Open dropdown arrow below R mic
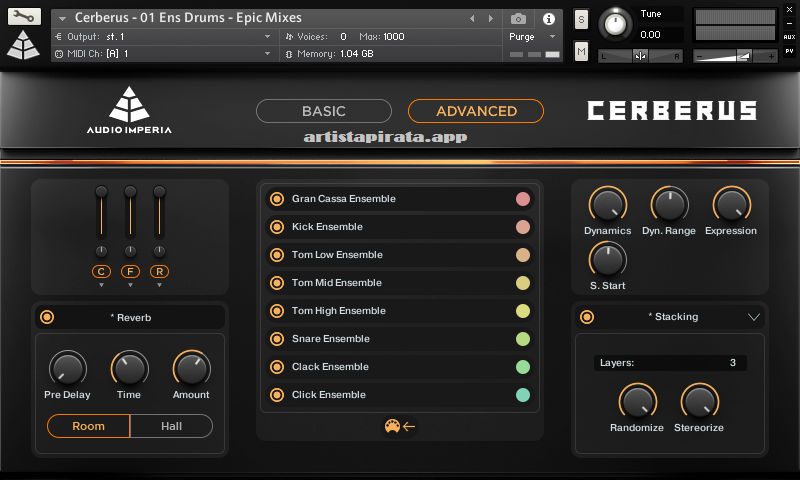 click(160, 285)
